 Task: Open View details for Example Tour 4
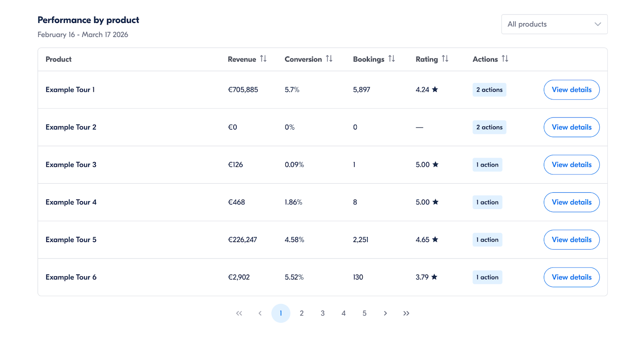tap(571, 202)
